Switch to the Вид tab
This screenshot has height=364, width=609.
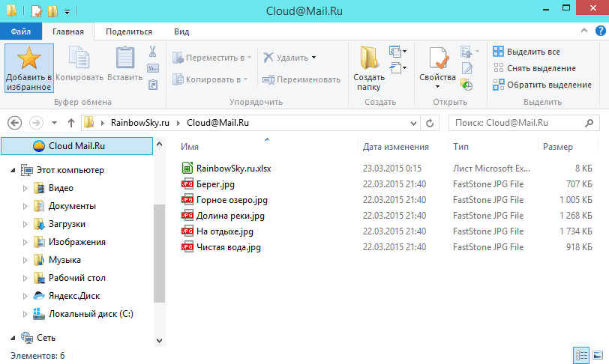(x=181, y=31)
